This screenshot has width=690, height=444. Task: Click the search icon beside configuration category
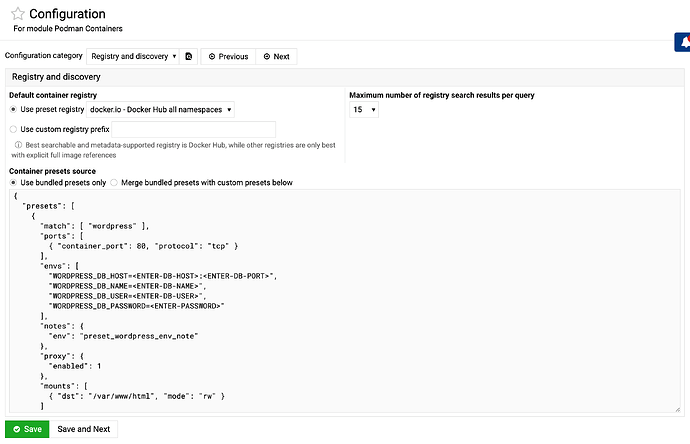[x=189, y=57]
